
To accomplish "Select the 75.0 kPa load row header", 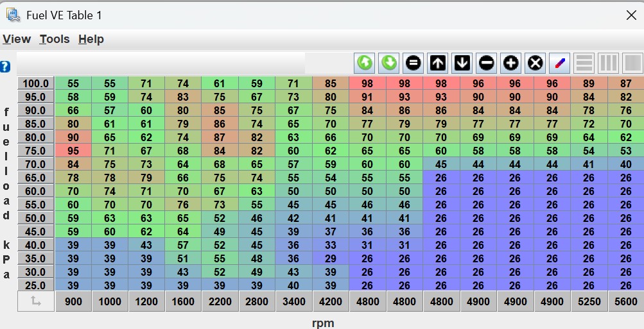I will click(36, 151).
